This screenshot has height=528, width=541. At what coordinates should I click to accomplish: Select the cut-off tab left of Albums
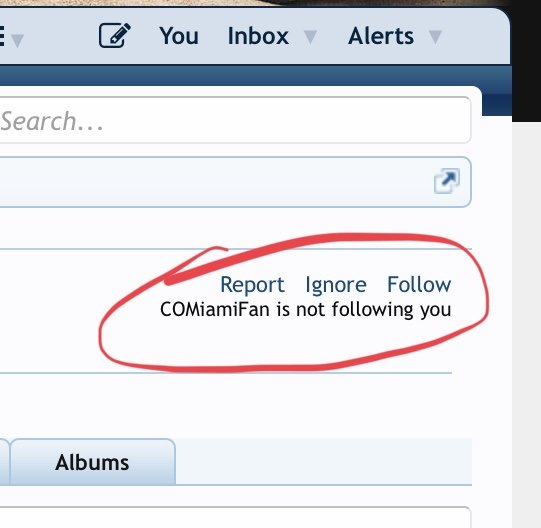(4, 462)
